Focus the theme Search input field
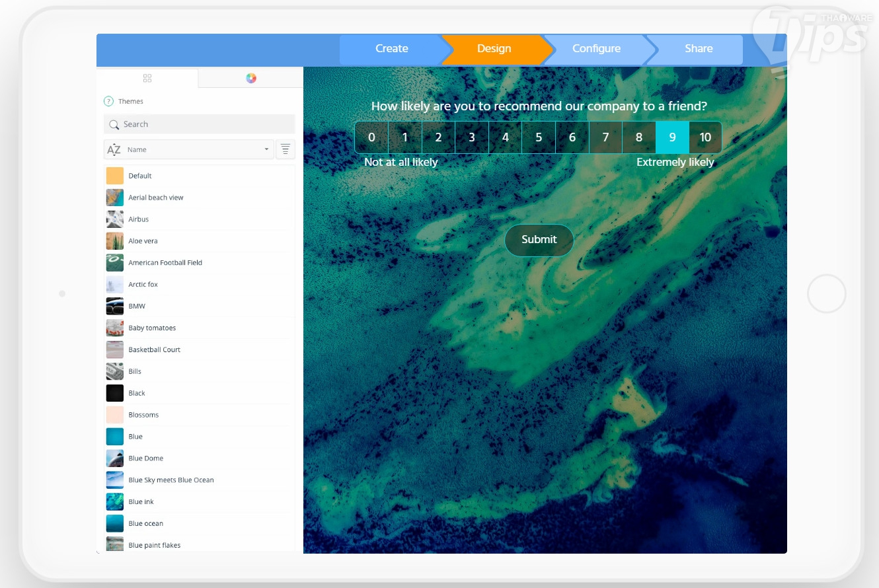Viewport: 879px width, 588px height. point(200,124)
